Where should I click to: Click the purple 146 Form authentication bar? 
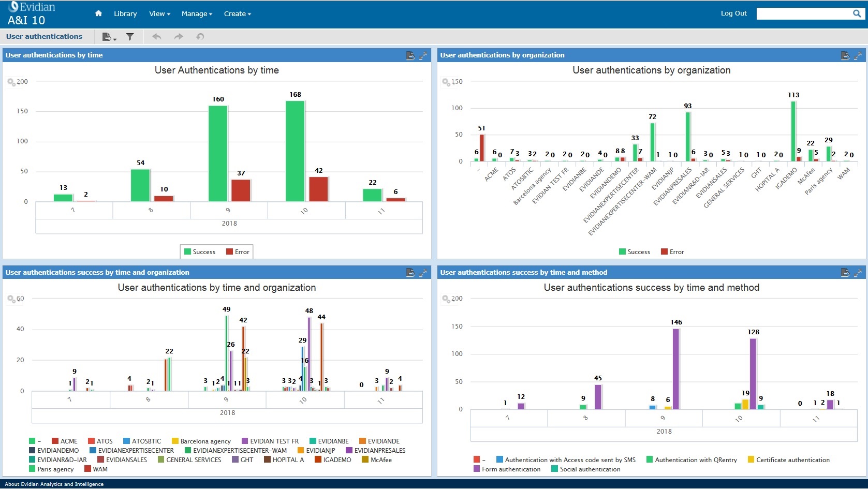[676, 369]
